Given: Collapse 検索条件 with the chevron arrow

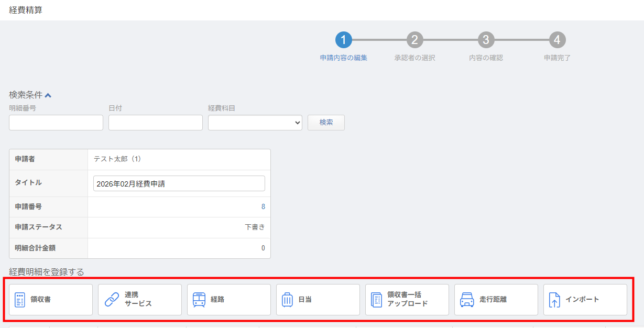Looking at the screenshot, I should (48, 95).
